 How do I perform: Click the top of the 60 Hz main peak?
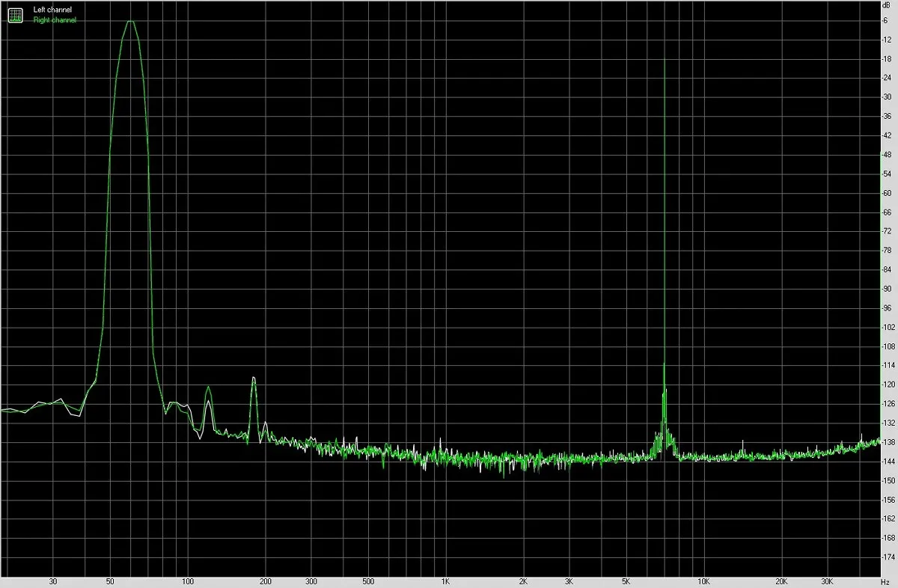click(131, 22)
